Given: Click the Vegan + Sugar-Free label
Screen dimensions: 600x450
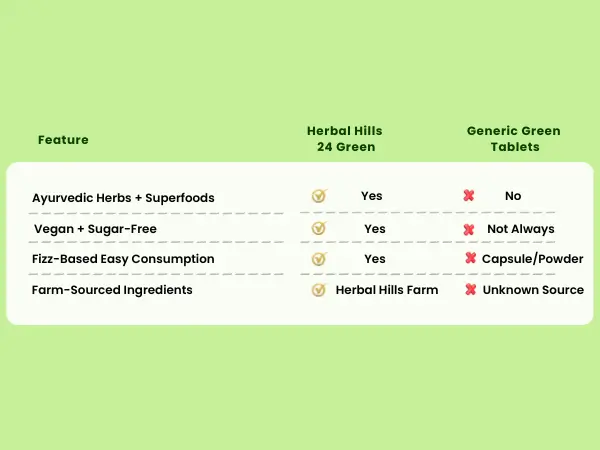Looking at the screenshot, I should 95,229.
